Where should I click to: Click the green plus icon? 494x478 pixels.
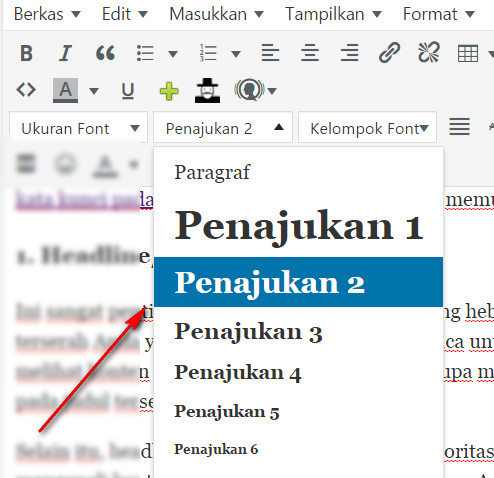(x=169, y=91)
